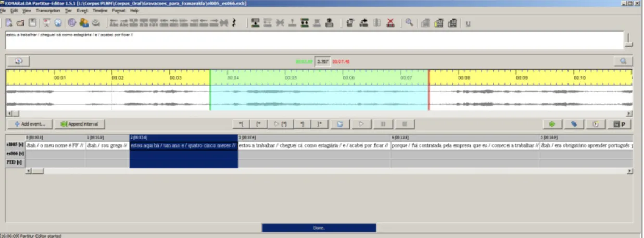Click the partitur output presentation icon
Screen dimensions: 644x238
point(46,22)
